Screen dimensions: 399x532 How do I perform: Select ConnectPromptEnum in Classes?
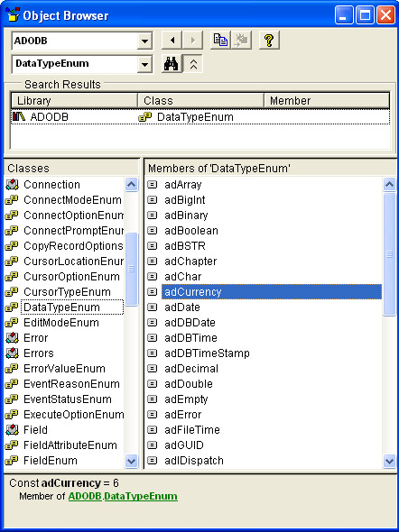(x=73, y=231)
